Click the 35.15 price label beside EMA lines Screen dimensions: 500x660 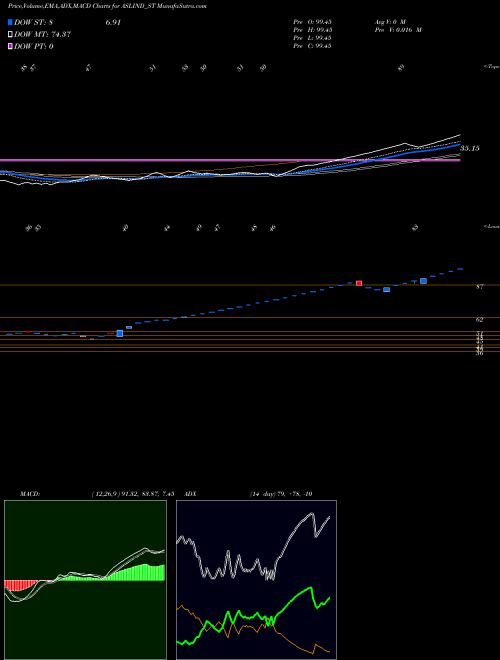pos(470,148)
